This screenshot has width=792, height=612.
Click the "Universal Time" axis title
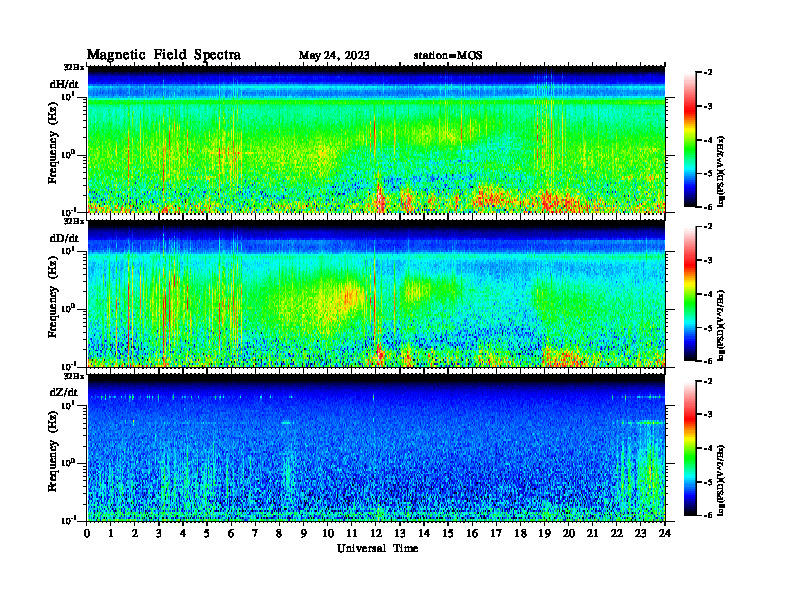point(377,548)
